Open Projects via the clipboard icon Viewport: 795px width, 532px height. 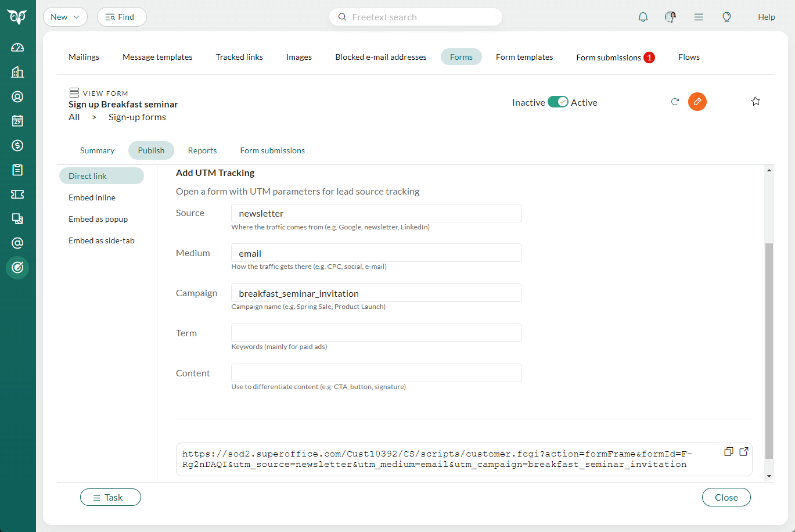(x=17, y=170)
